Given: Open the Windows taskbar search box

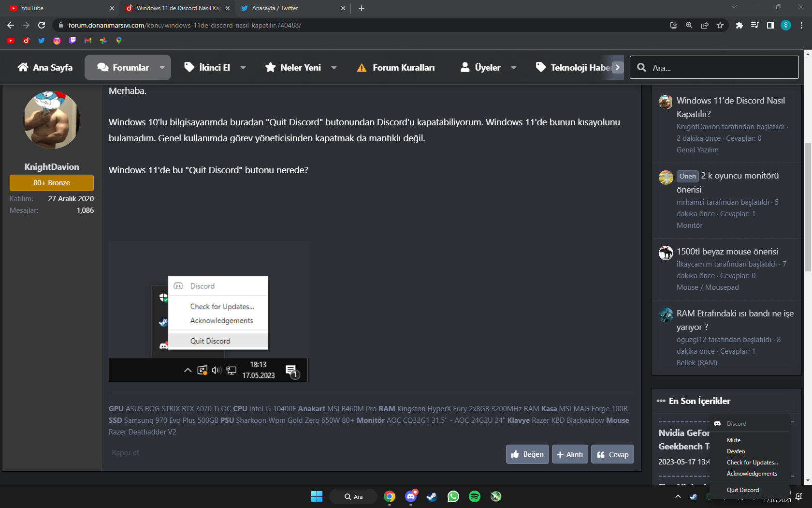Looking at the screenshot, I should (353, 496).
